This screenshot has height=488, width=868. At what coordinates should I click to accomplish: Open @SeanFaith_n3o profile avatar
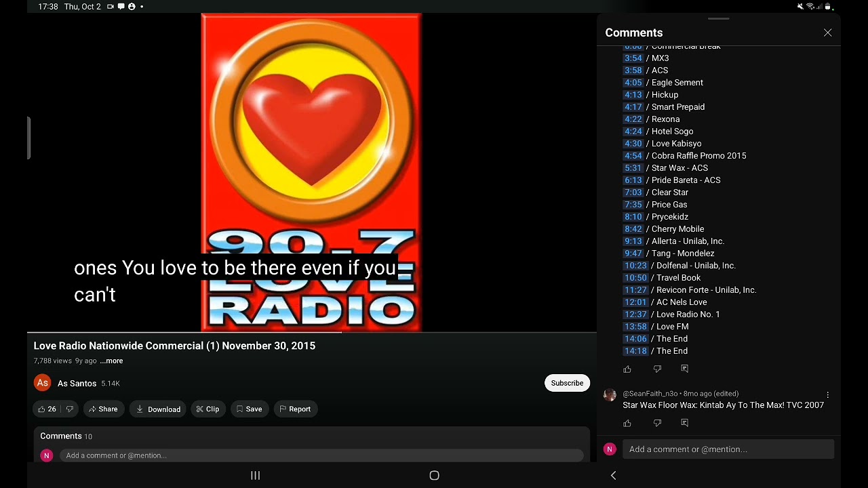click(x=610, y=395)
